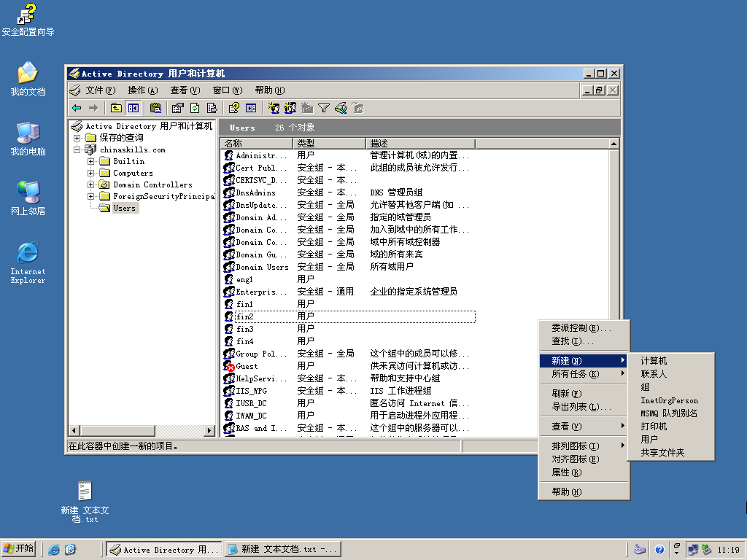Go back using the toolbar back arrow
747x560 pixels.
77,108
